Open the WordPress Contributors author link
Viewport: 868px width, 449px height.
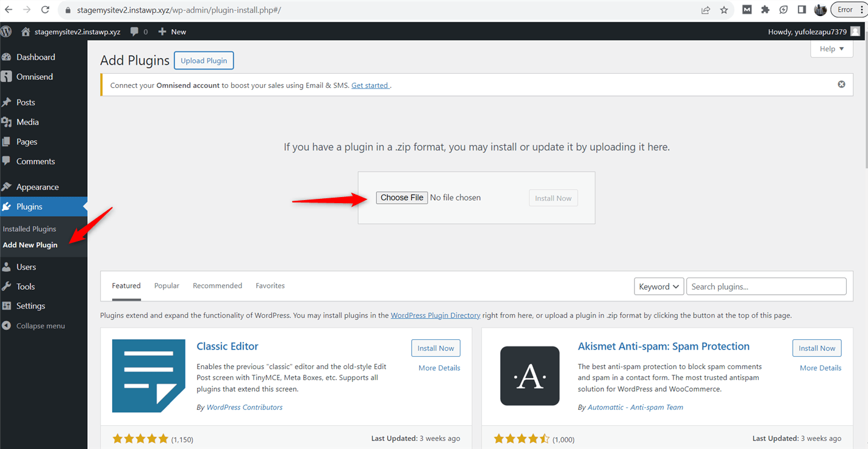click(x=245, y=407)
